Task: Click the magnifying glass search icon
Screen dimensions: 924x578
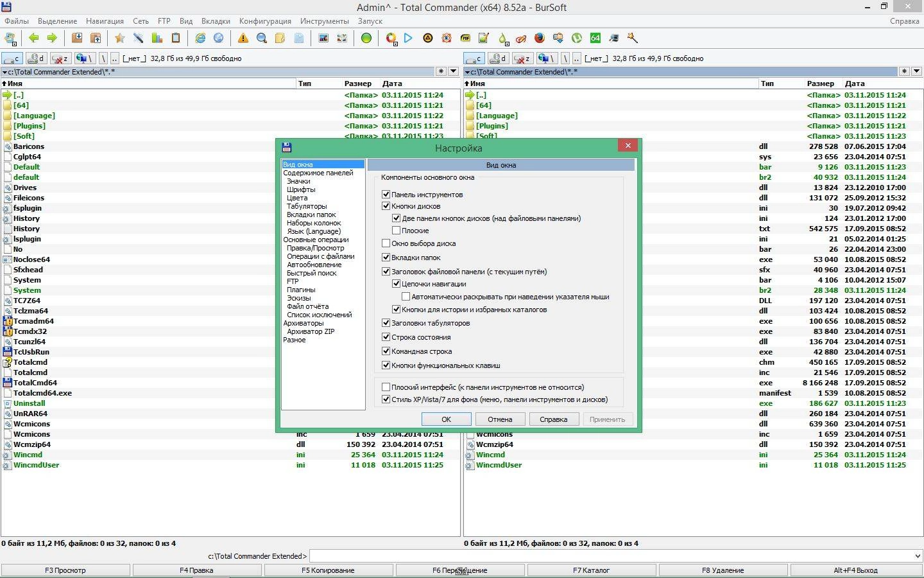Action: (262, 38)
